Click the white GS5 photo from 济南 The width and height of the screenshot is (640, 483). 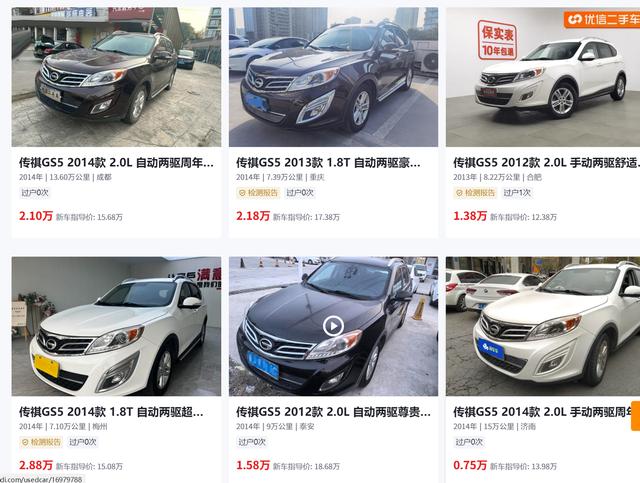(x=543, y=326)
